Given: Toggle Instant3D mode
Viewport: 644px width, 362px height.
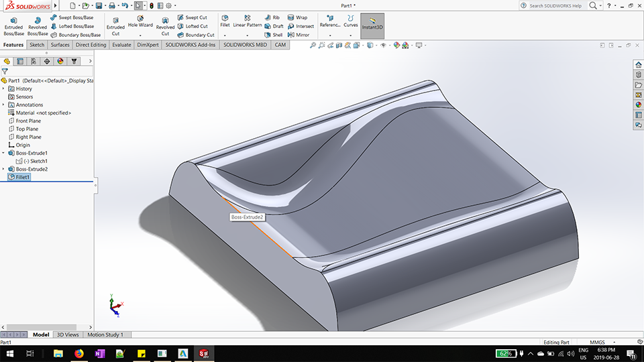Looking at the screenshot, I should click(372, 26).
